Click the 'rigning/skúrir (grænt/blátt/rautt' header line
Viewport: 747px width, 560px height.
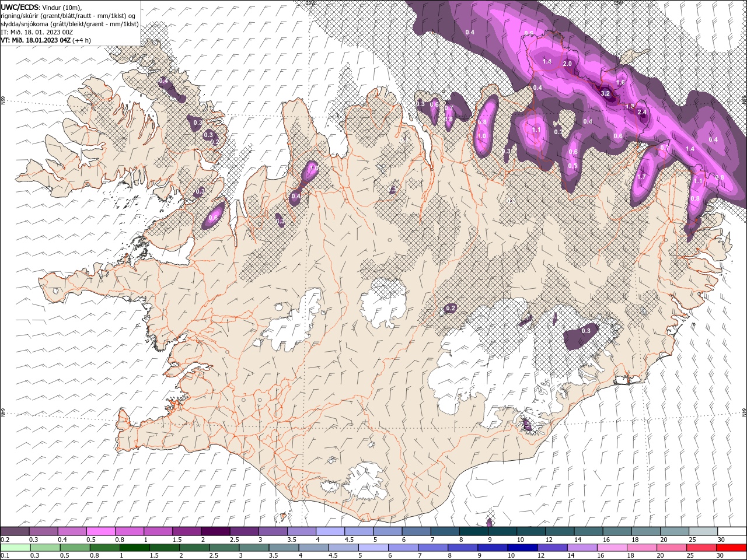coord(68,16)
